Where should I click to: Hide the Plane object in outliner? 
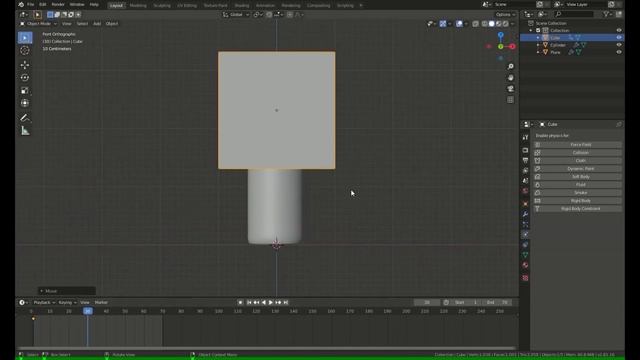click(619, 52)
